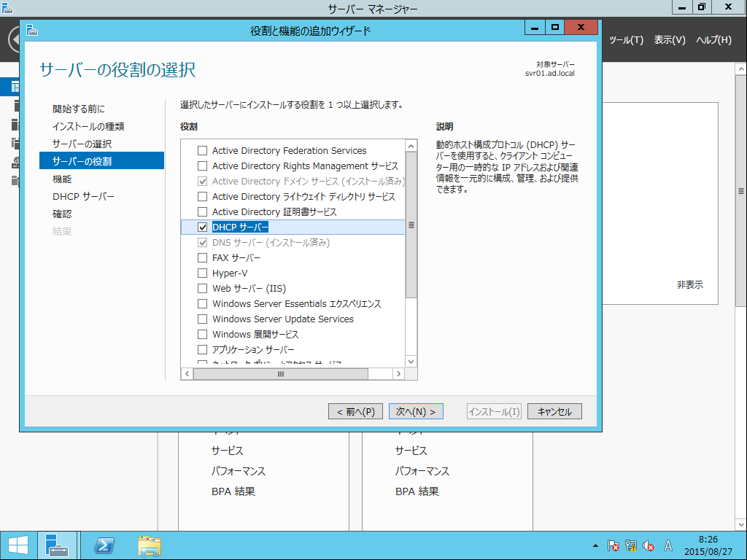The height and width of the screenshot is (560, 747).
Task: Click left サービス in Server Manager tile
Action: [x=228, y=451]
